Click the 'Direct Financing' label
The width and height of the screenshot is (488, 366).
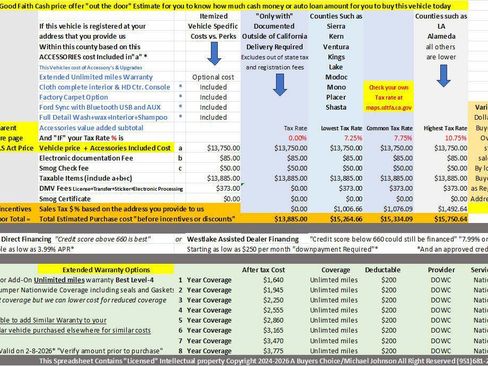[x=26, y=239]
